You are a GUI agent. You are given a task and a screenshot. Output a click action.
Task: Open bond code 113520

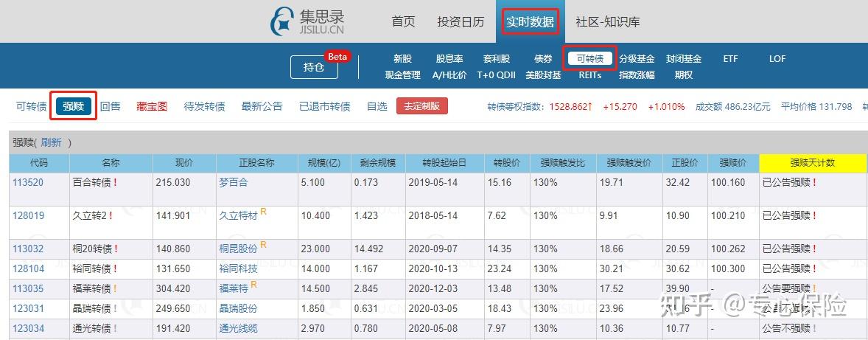[28, 182]
